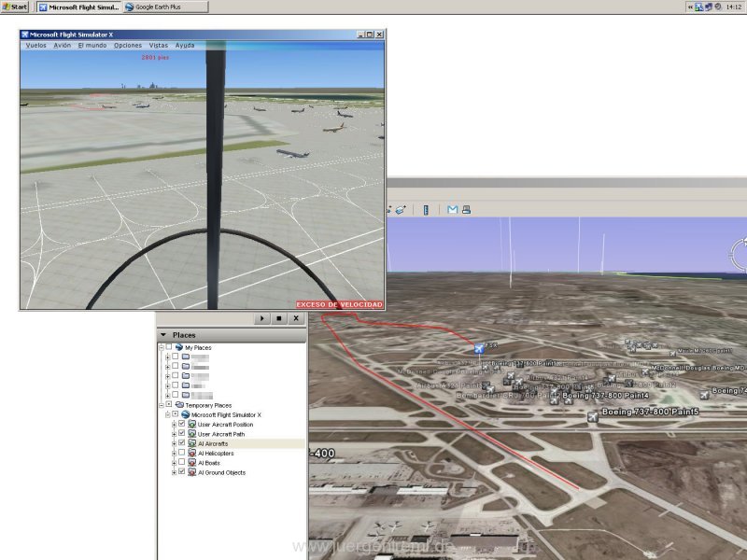747x560 pixels.
Task: Open the El mundo menu
Action: click(92, 45)
